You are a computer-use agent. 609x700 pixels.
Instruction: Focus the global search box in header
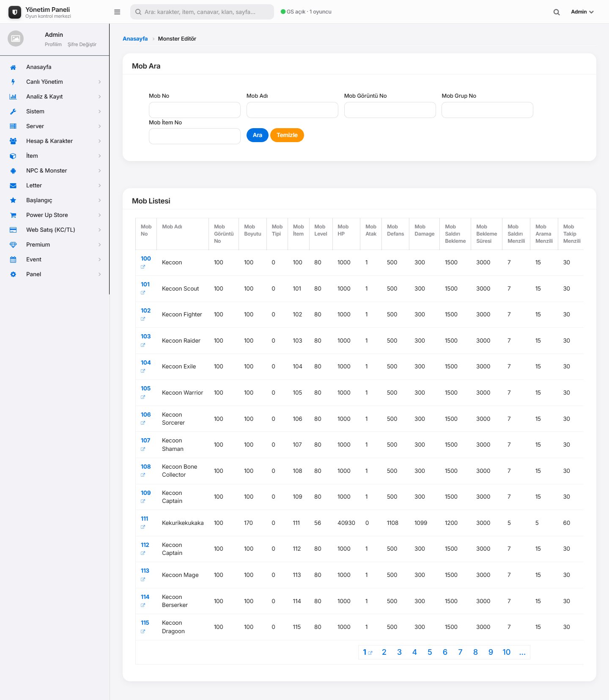[202, 12]
